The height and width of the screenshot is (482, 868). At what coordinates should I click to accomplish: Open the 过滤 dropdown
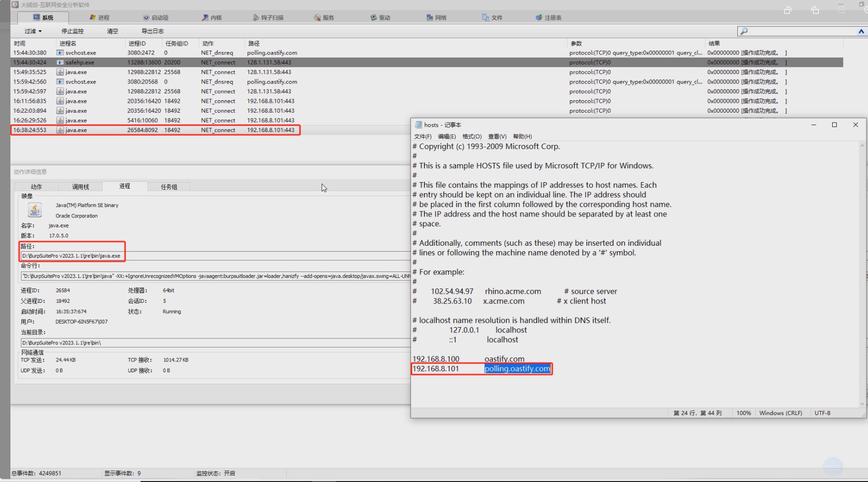(33, 31)
